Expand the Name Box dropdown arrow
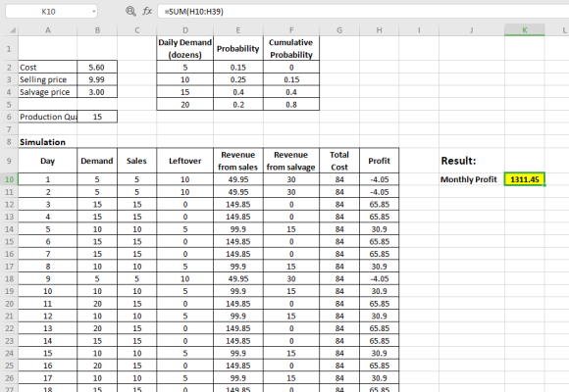Viewport: 569px width, 392px height. tap(94, 12)
